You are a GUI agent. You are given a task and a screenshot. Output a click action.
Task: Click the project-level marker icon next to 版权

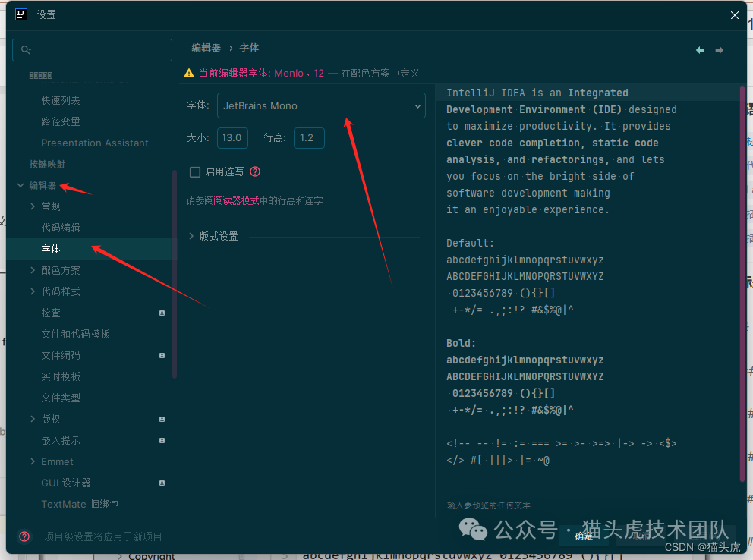point(162,419)
